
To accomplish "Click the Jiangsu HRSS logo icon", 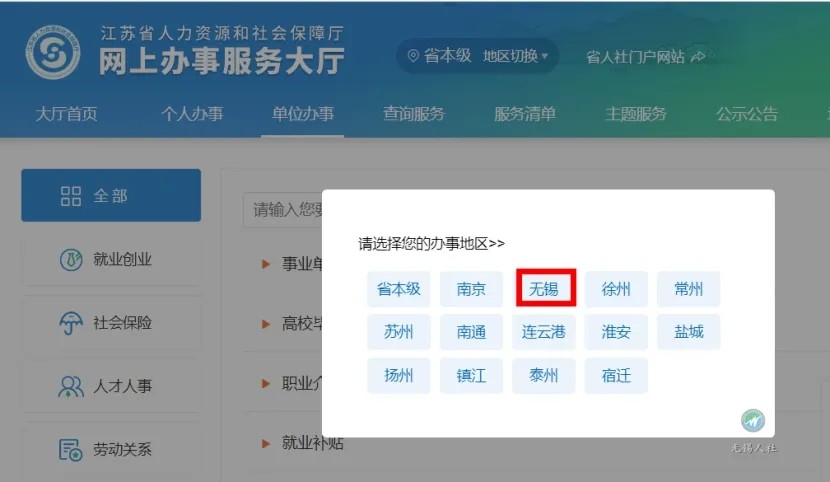I will (x=52, y=56).
